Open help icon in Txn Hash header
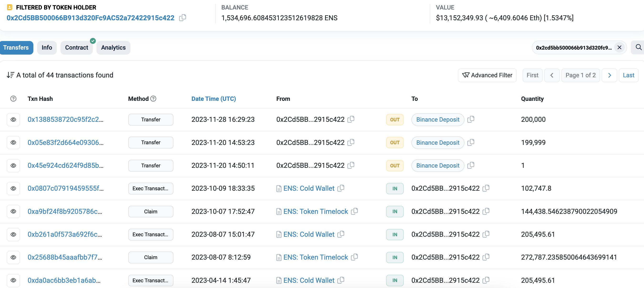 (13, 99)
